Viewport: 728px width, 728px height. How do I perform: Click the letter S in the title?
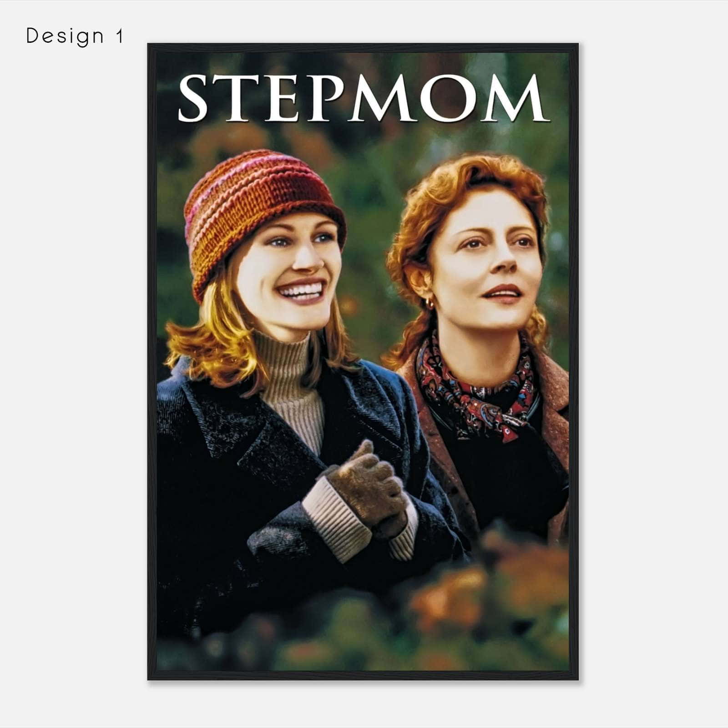[x=193, y=99]
